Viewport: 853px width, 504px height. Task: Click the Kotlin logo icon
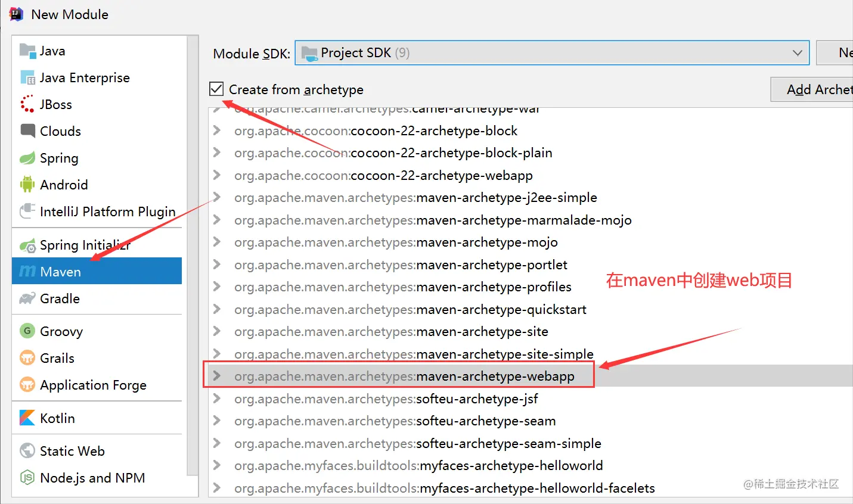pyautogui.click(x=27, y=418)
